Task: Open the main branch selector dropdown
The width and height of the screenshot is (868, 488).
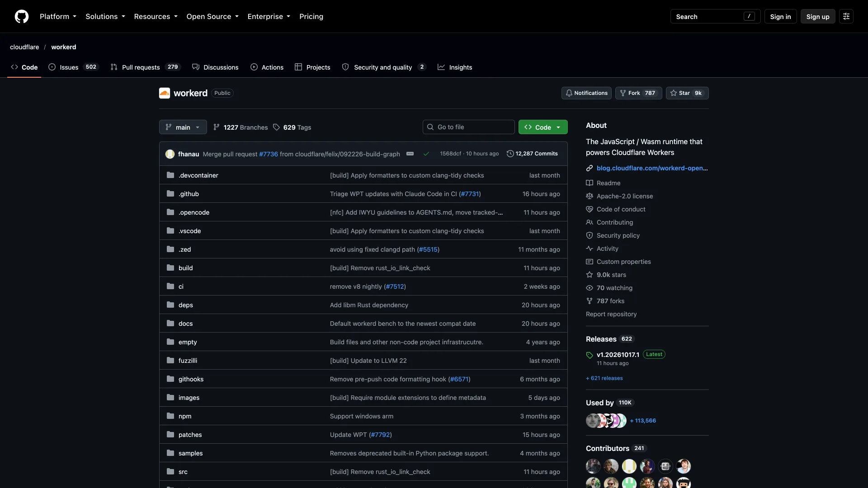Action: click(x=183, y=127)
